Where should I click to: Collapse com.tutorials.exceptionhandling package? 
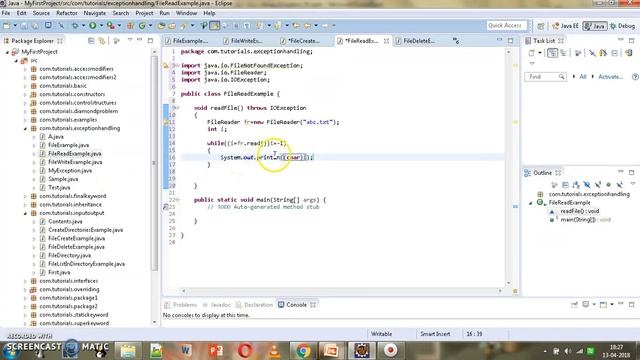pyautogui.click(x=25, y=129)
